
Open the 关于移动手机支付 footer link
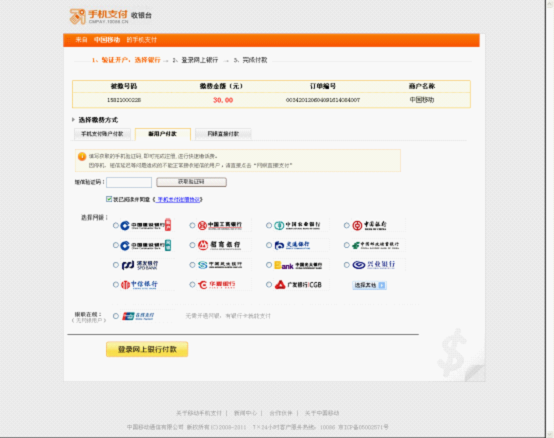[x=199, y=413]
